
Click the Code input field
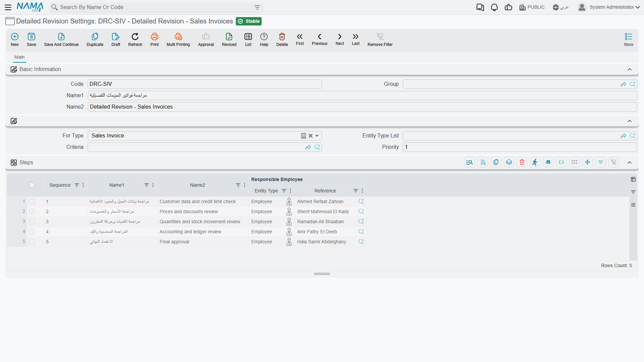205,84
